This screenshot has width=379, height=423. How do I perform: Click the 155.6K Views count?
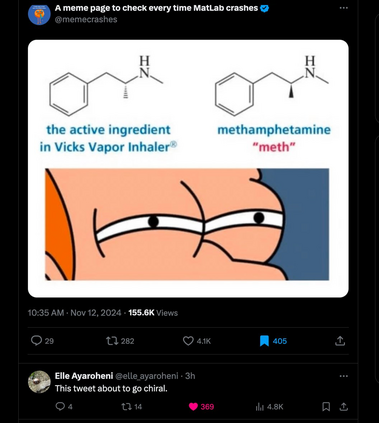click(153, 313)
